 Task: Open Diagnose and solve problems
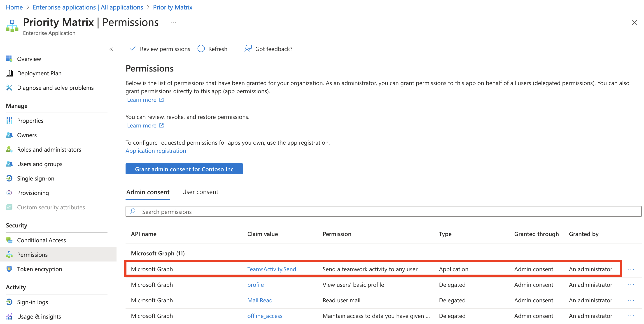click(x=55, y=88)
